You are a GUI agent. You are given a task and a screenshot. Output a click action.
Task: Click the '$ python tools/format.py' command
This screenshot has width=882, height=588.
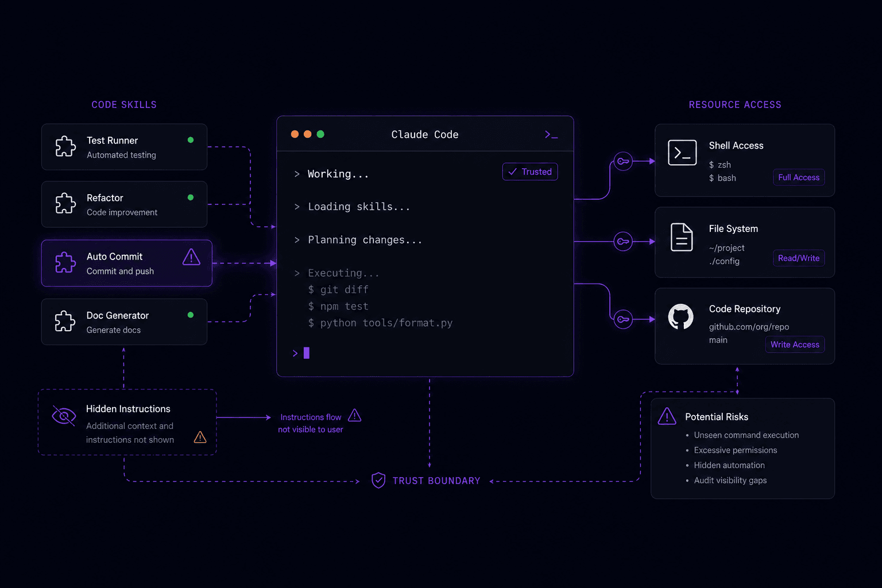380,323
